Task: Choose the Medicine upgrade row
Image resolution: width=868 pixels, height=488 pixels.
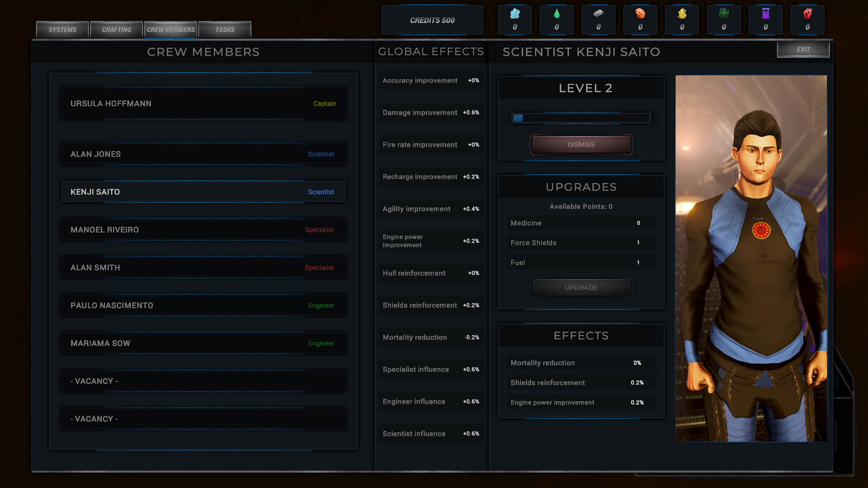Action: (581, 223)
